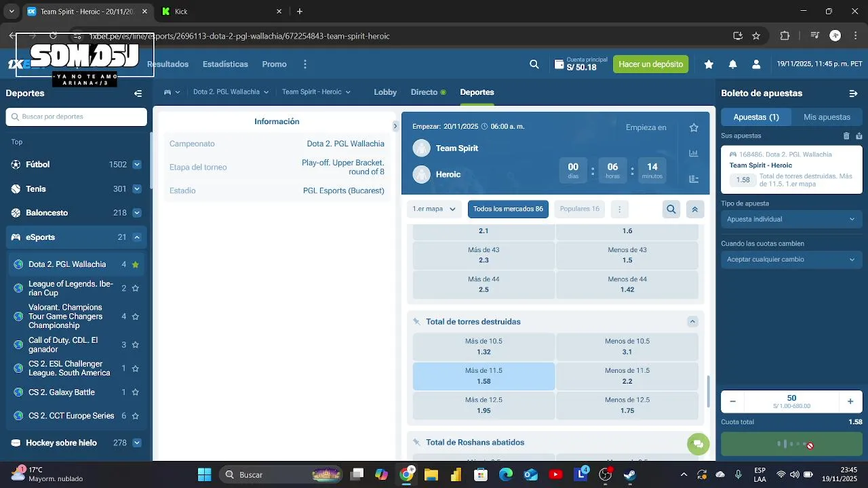
Task: Open notifications bell icon
Action: pyautogui.click(x=732, y=64)
